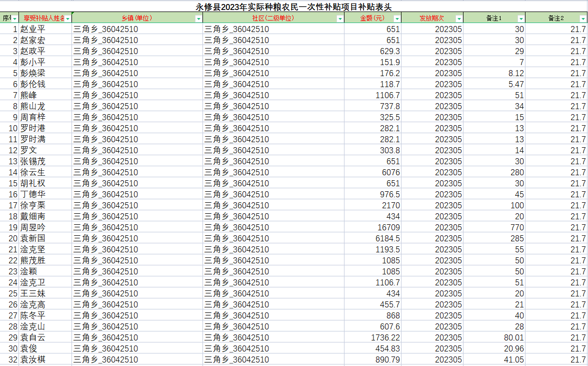Open the 社区(二级单位) filter dropdown
This screenshot has width=588, height=366.
click(x=340, y=19)
